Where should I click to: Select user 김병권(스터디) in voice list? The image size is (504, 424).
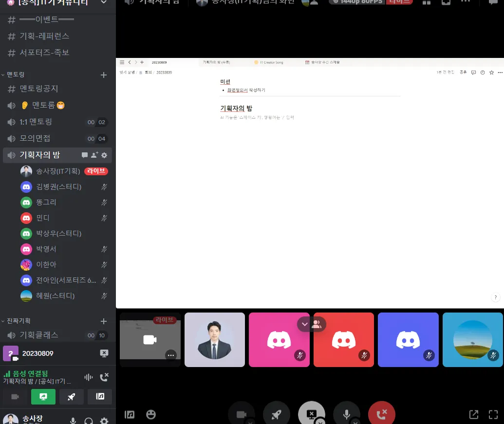point(64,186)
